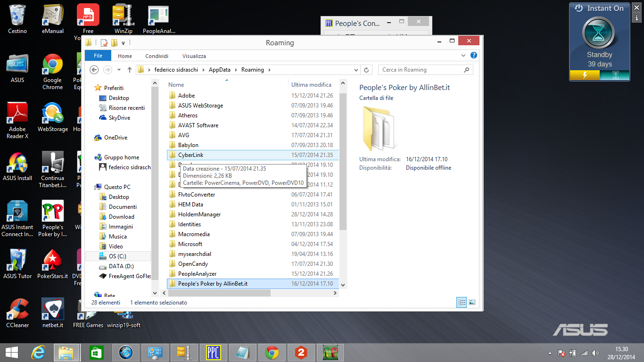644x362 pixels.
Task: Open the WinZip taskbar icon
Action: point(184,352)
